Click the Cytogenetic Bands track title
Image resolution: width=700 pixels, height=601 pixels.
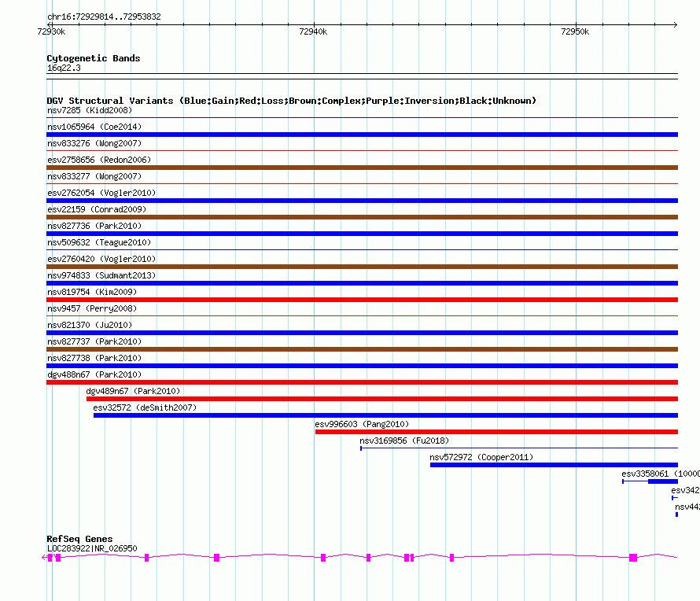[x=93, y=58]
